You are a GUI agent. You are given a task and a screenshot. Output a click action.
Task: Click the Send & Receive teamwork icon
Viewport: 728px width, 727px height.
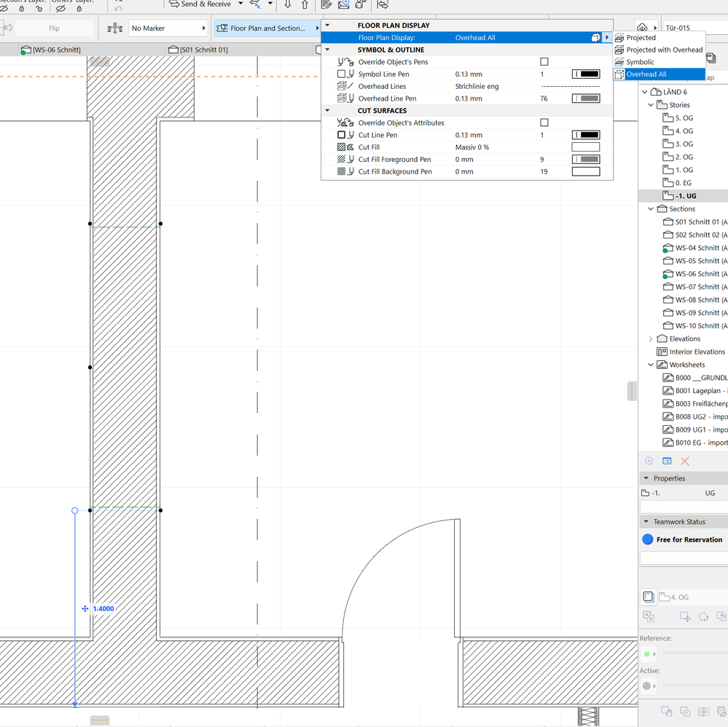point(175,4)
